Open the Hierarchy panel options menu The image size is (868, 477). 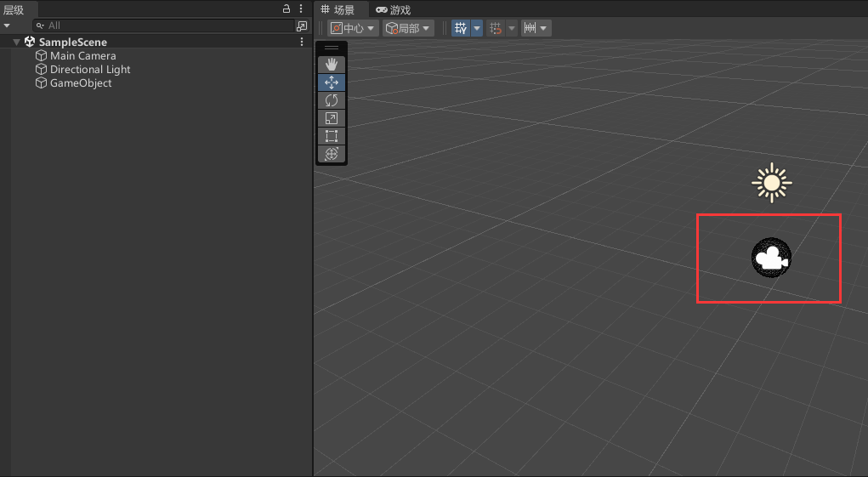301,9
